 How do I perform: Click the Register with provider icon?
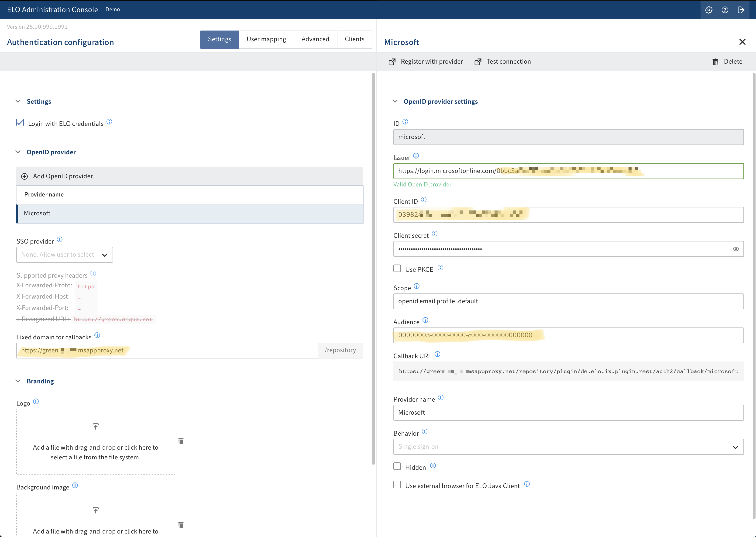(x=392, y=62)
